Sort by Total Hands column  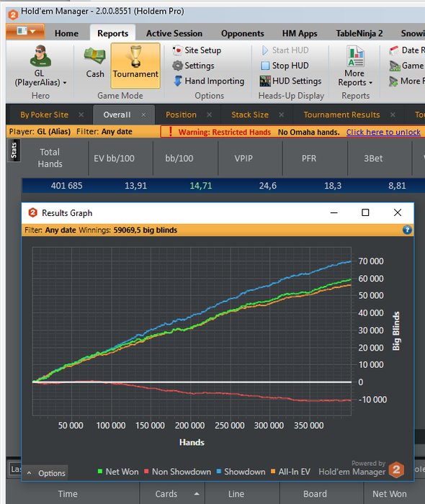[x=50, y=158]
